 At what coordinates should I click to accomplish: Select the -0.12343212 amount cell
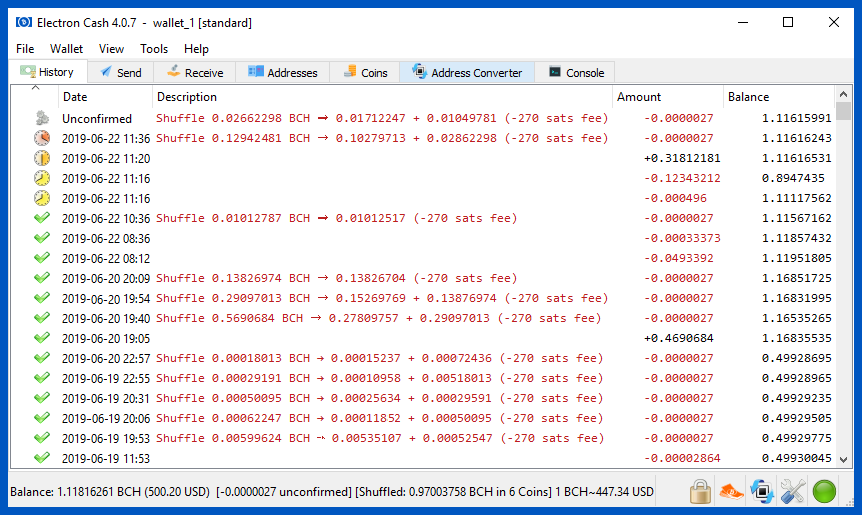(x=682, y=178)
